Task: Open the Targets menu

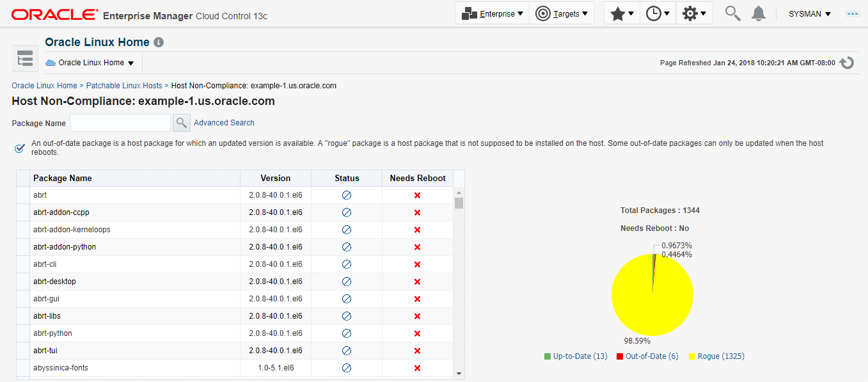Action: pyautogui.click(x=562, y=13)
